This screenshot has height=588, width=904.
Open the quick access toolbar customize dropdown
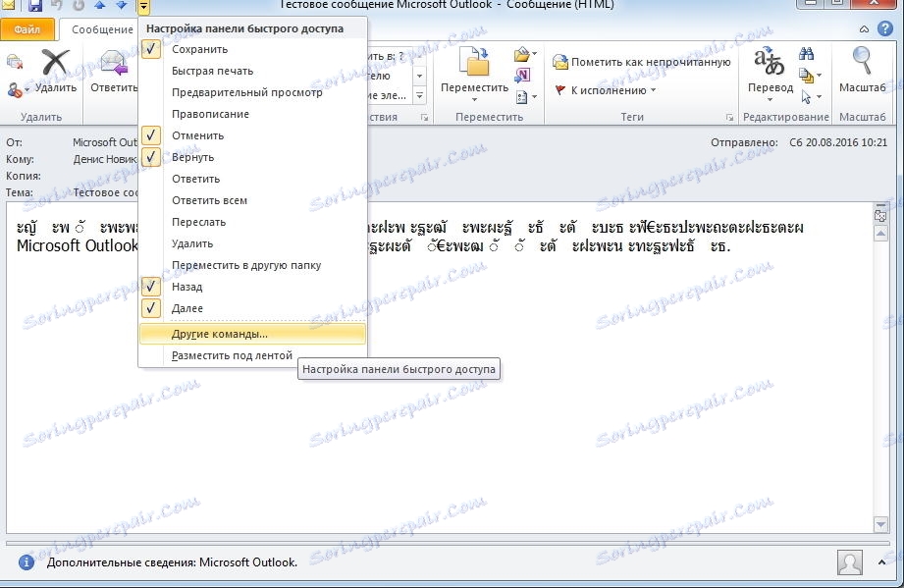[143, 7]
